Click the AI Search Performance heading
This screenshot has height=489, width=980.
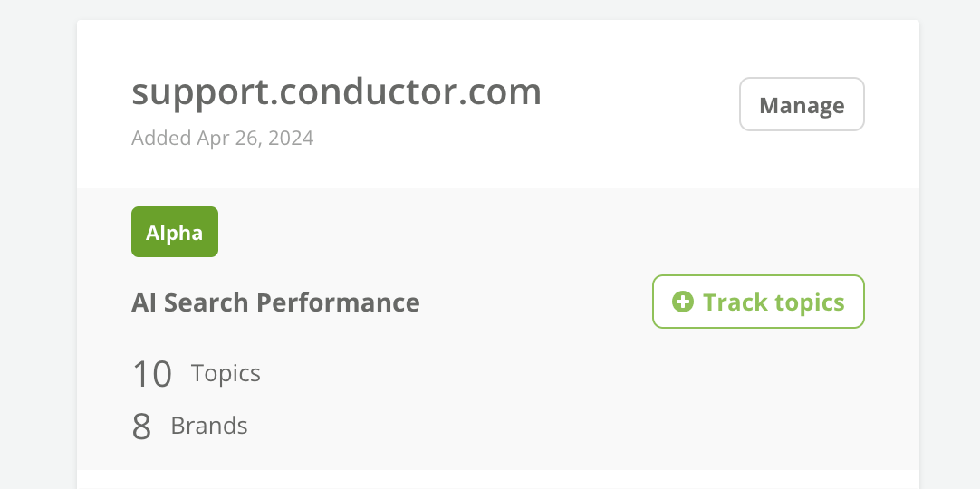point(275,302)
